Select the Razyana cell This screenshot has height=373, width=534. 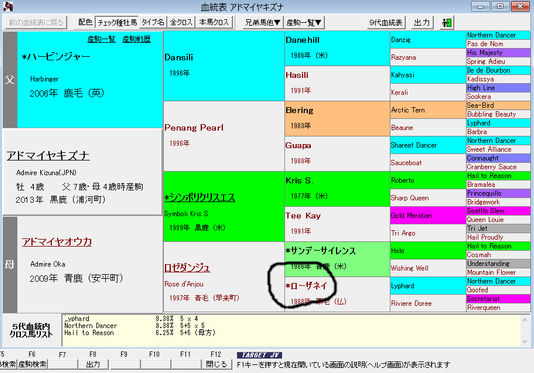click(x=428, y=57)
